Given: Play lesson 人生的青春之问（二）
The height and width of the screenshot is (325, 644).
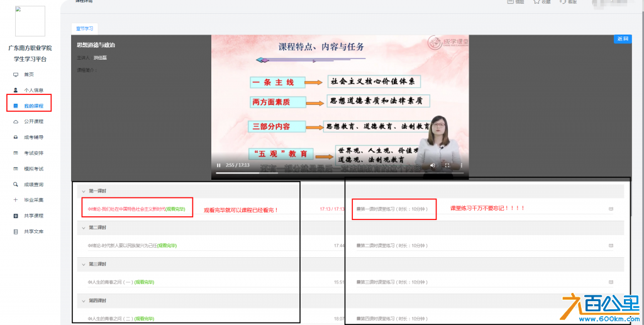Looking at the screenshot, I should pyautogui.click(x=121, y=319).
